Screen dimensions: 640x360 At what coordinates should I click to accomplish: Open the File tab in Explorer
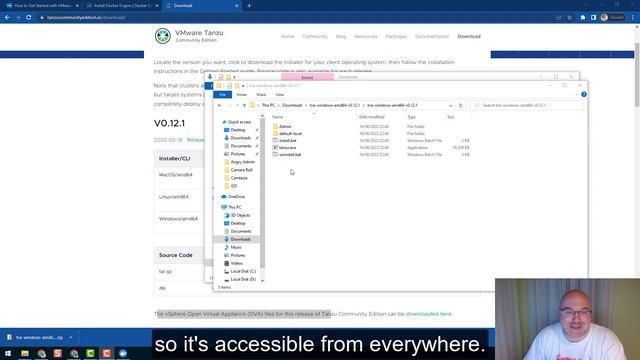[222, 95]
